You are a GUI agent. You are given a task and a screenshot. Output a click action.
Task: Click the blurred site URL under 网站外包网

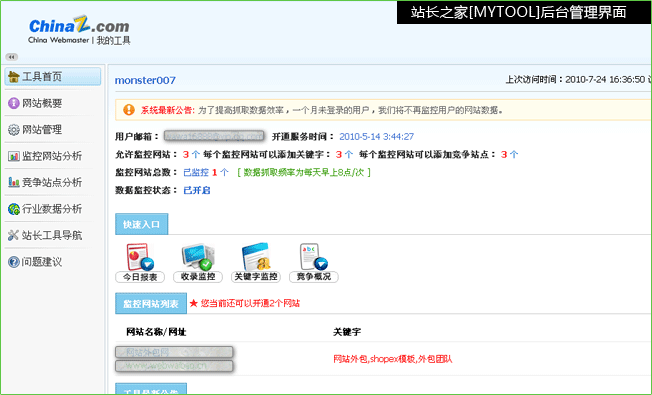(x=174, y=366)
